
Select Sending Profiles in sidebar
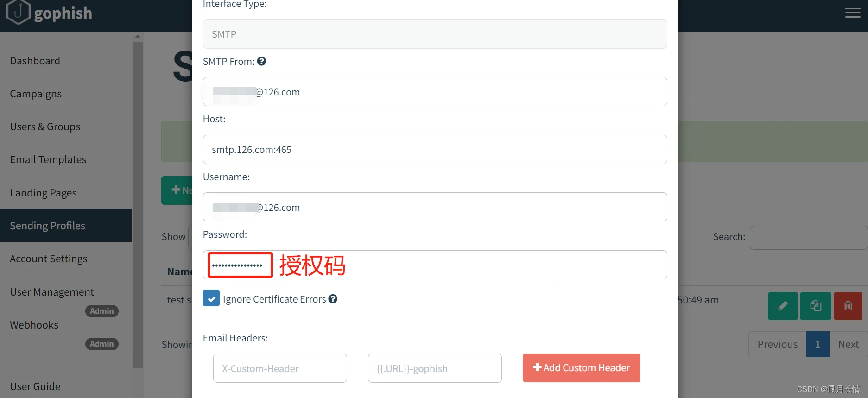coord(66,226)
